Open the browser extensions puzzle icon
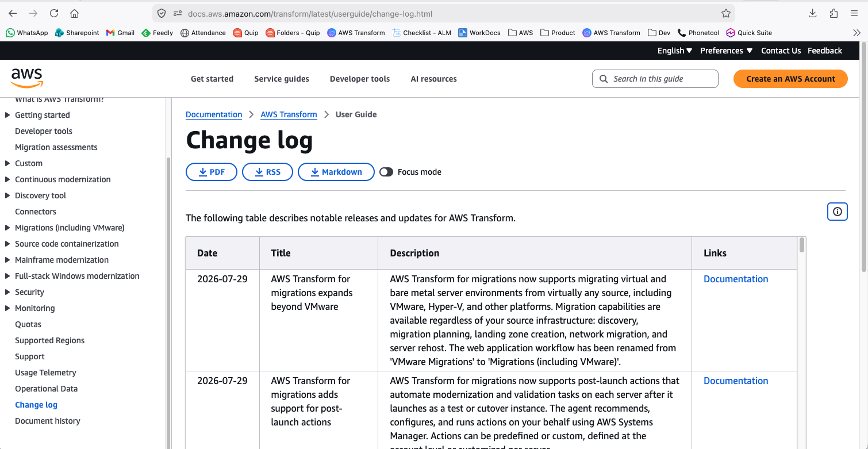Screen dimensions: 868x449 coord(834,13)
